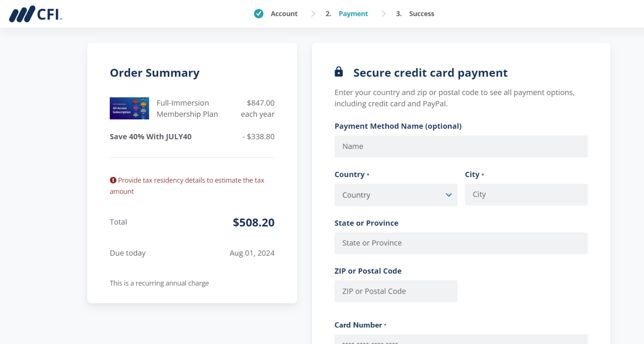Click the blue checkmark beside Account step
This screenshot has width=644, height=344.
coord(259,13)
